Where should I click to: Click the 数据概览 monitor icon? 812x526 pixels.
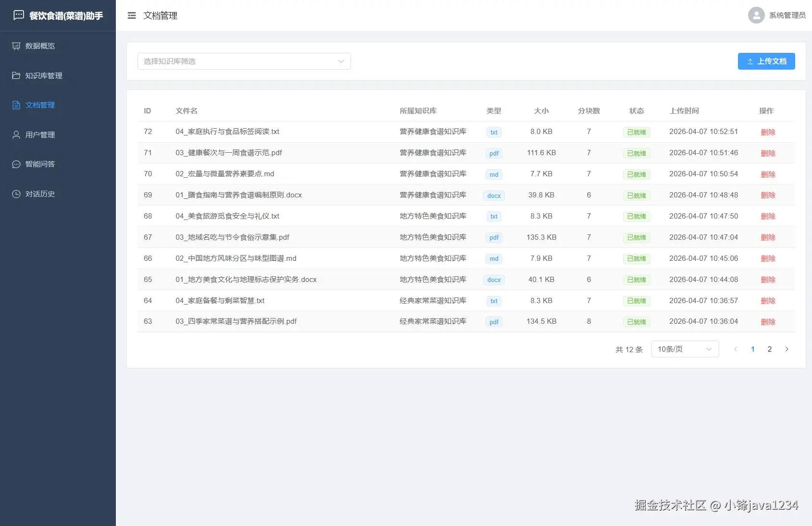16,46
